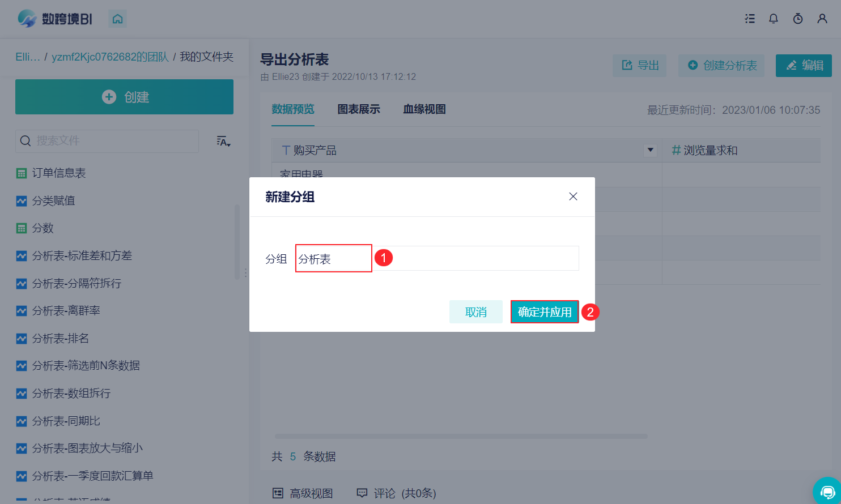
Task: Click the 搜索文件 search field
Action: pyautogui.click(x=107, y=141)
